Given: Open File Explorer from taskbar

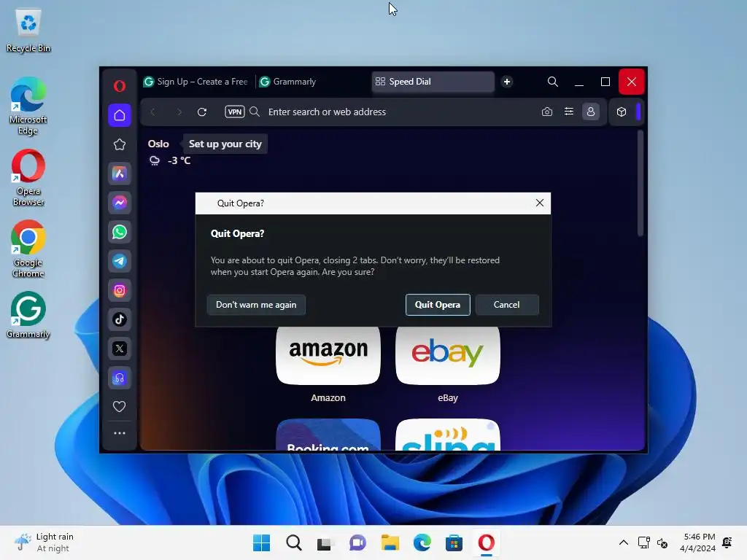Looking at the screenshot, I should [x=390, y=542].
